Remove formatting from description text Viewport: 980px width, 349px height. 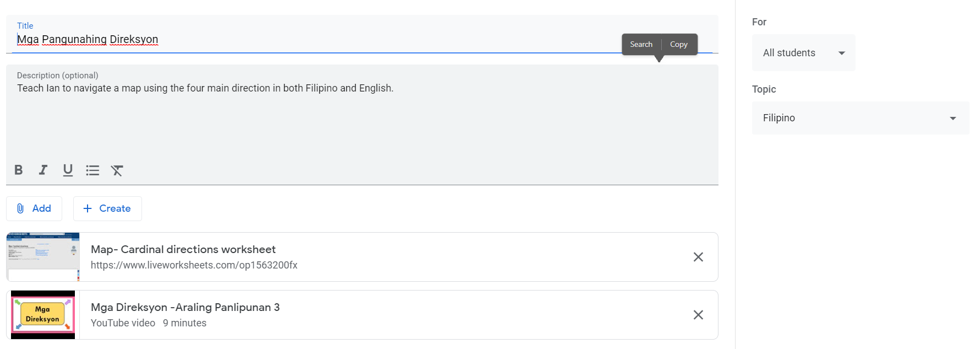(x=117, y=170)
